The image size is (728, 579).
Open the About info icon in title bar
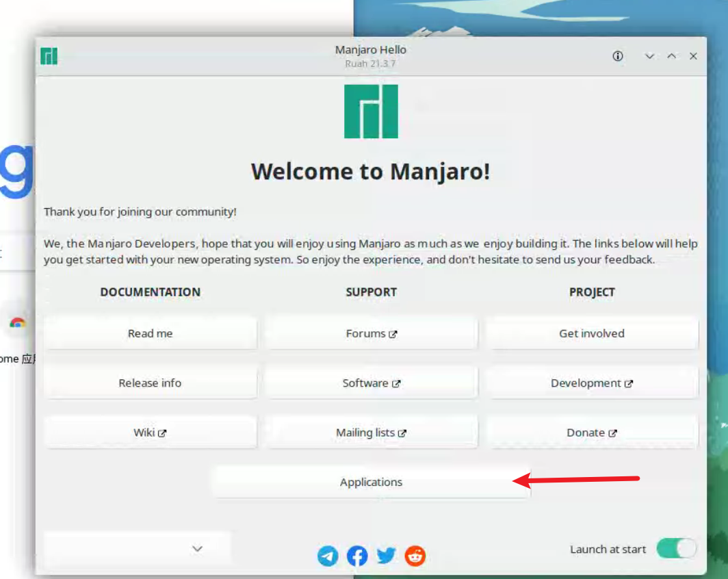coord(618,56)
